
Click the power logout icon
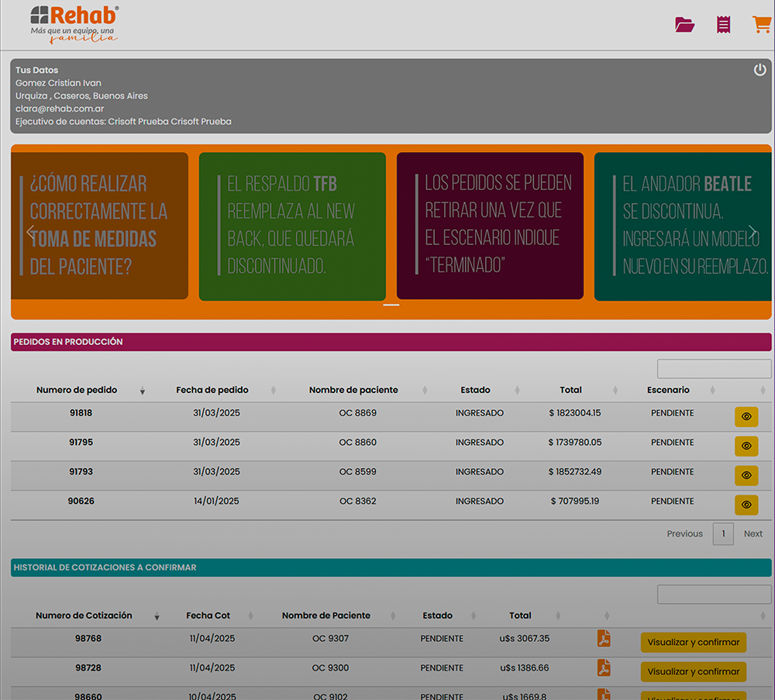(x=759, y=70)
